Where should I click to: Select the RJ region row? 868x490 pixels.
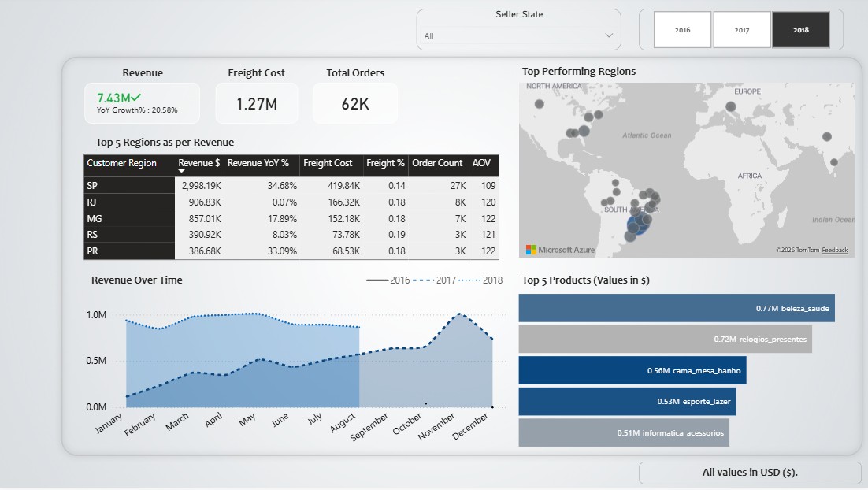(291, 202)
